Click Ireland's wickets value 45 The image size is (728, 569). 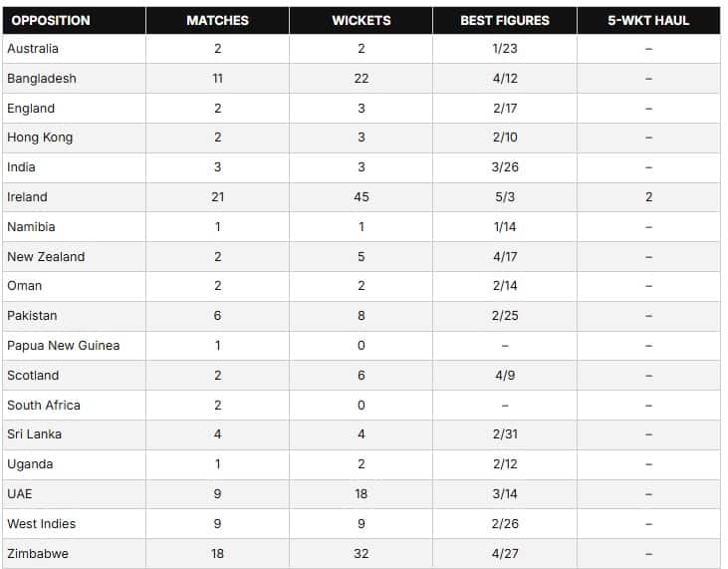(361, 197)
